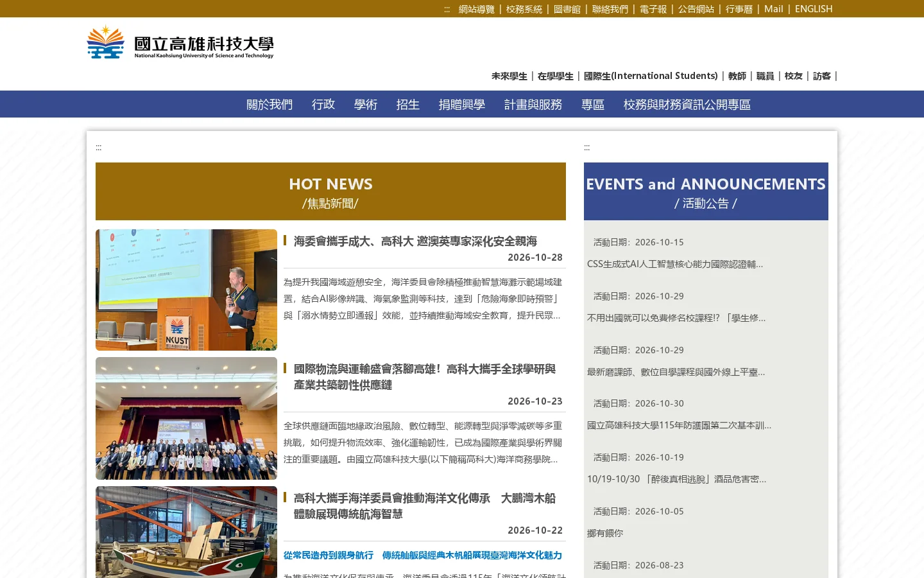
Task: Click 活動日期: 2026-08-23 label
Action: (x=638, y=565)
